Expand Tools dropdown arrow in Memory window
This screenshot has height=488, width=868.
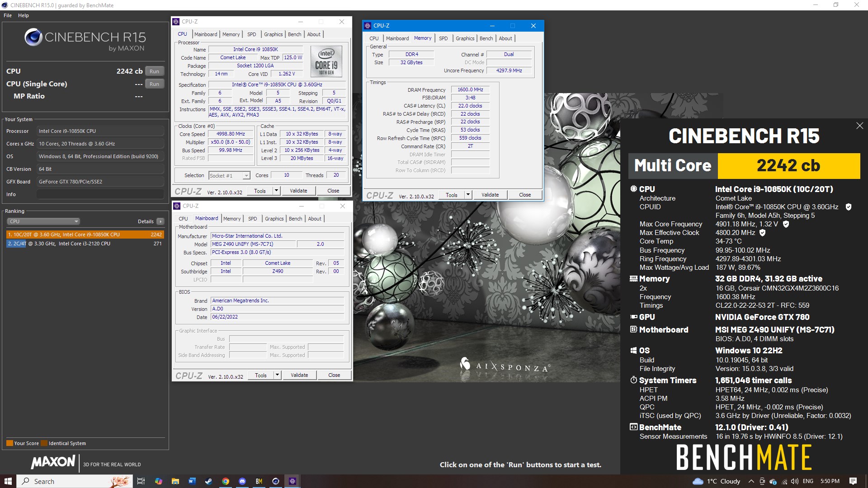[468, 195]
